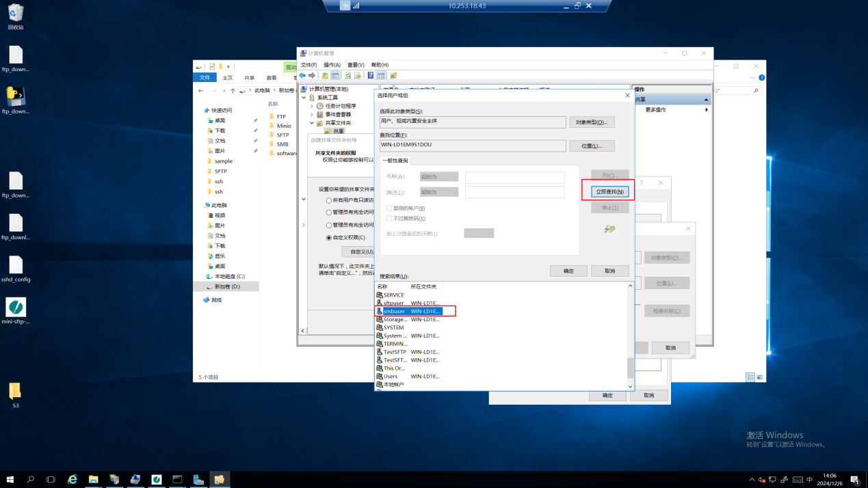Open 自上次登录后的天数 dropdown

coord(479,234)
